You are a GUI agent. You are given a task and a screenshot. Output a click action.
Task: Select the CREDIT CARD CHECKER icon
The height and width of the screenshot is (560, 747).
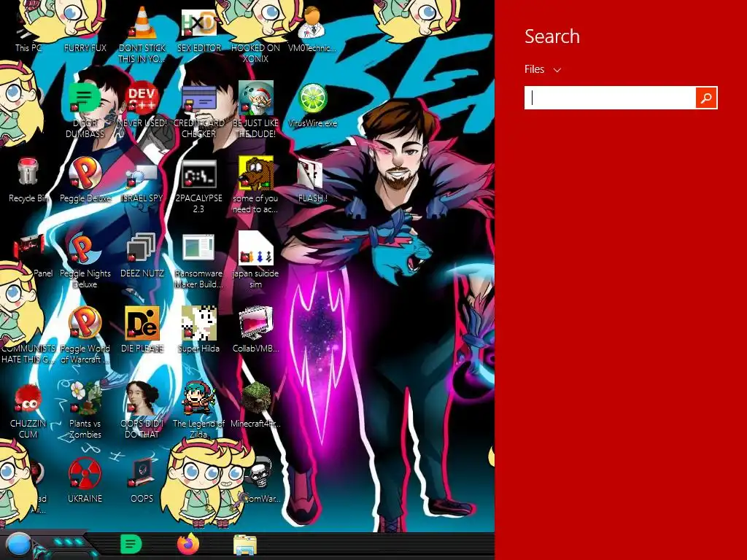(x=199, y=111)
